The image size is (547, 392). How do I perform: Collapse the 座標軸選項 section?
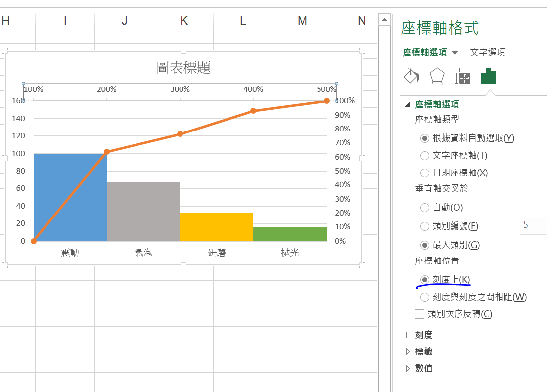pos(407,104)
